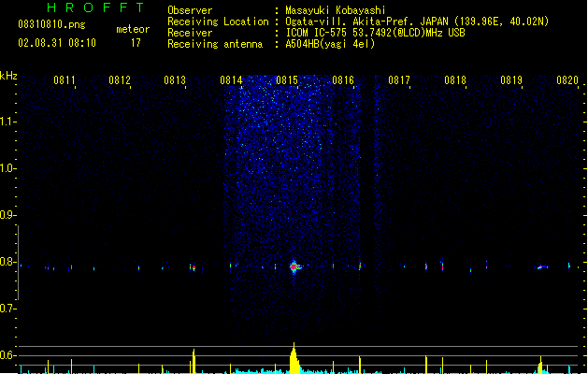Click the date stamp 02.08.31 08:10
The height and width of the screenshot is (374, 588).
coord(57,43)
